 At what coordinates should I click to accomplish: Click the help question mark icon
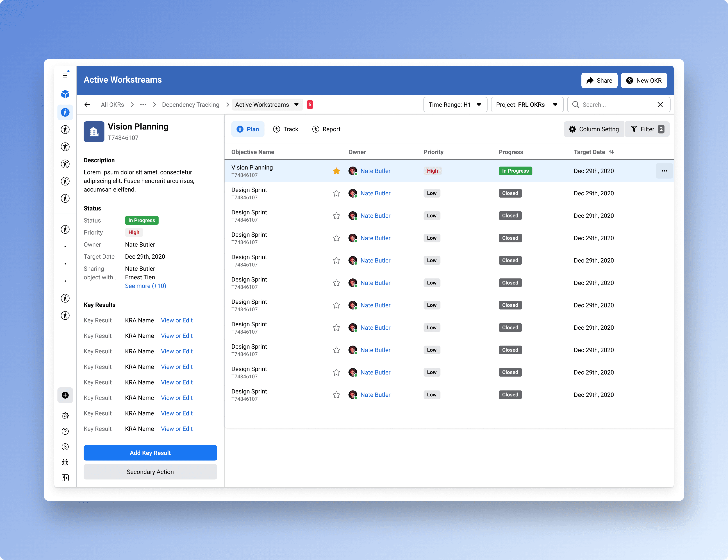(x=65, y=431)
